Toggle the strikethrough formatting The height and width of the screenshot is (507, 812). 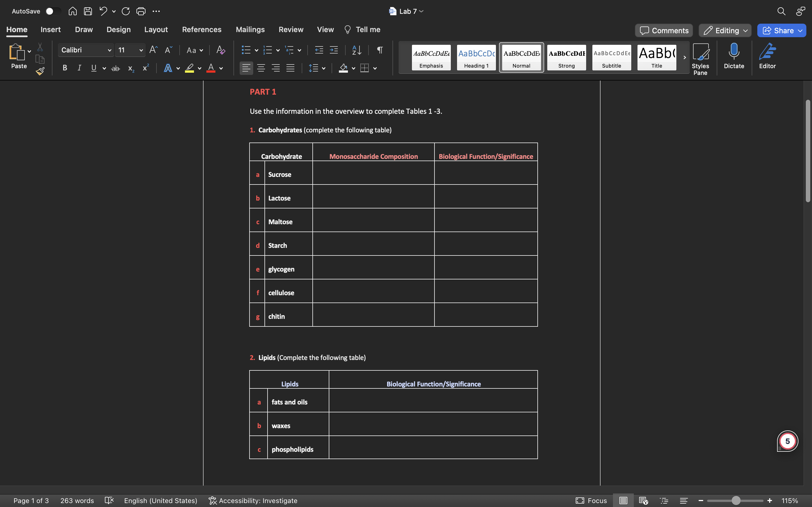[115, 68]
